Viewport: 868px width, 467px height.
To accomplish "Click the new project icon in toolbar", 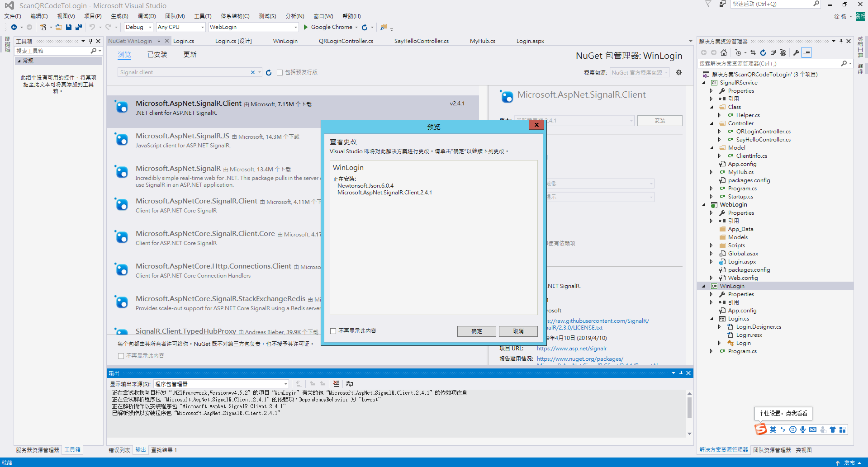I will pyautogui.click(x=43, y=27).
